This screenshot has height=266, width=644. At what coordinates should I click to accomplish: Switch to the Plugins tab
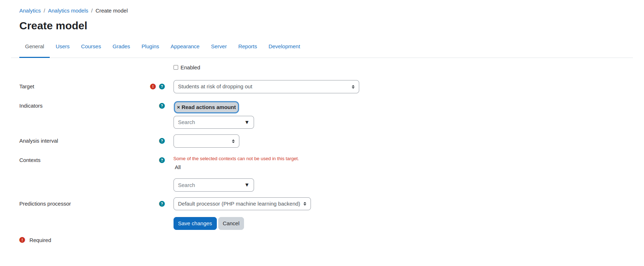point(150,46)
